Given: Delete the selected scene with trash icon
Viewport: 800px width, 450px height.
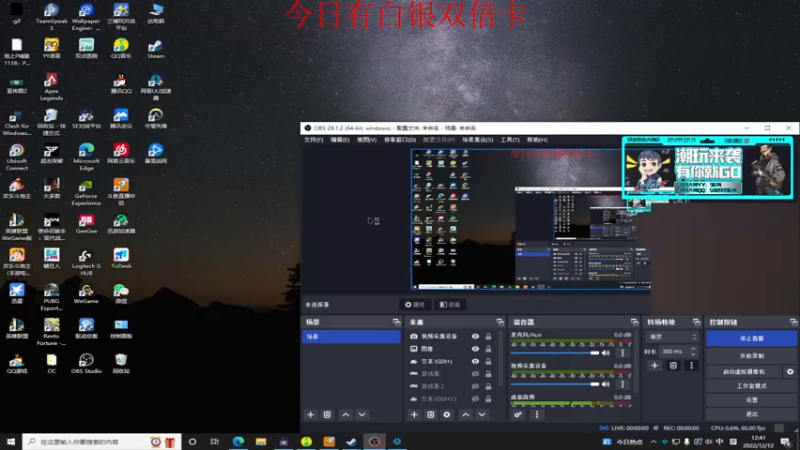Looking at the screenshot, I should 327,415.
